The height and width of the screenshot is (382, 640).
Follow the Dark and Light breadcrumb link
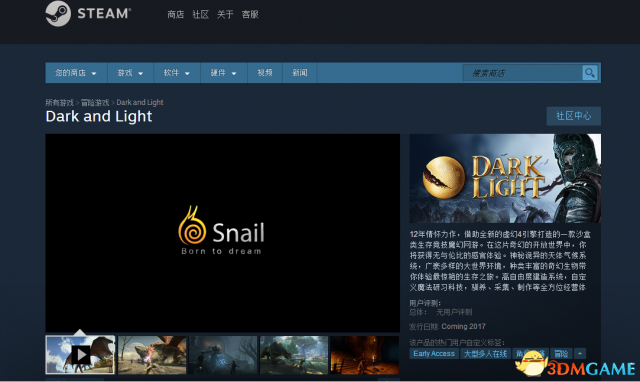pos(140,102)
